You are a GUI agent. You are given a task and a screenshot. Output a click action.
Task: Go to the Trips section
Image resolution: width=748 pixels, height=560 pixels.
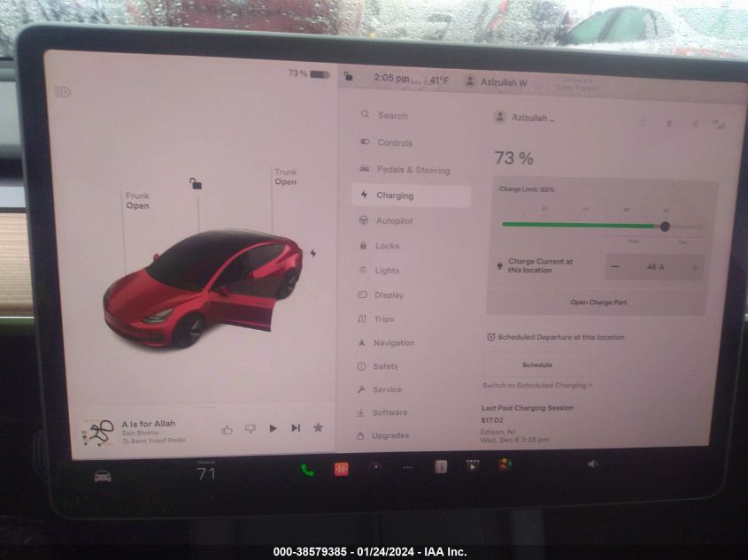(376, 318)
